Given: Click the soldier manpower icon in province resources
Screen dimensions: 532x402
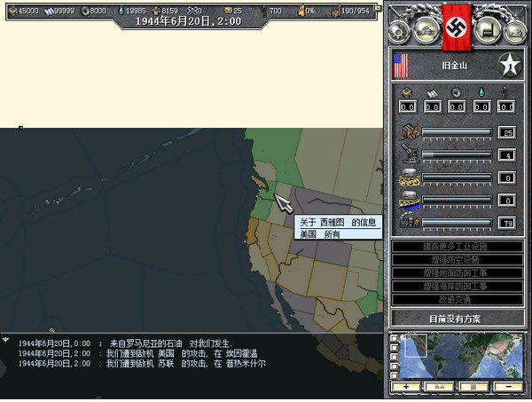Looking at the screenshot, I should tap(505, 92).
